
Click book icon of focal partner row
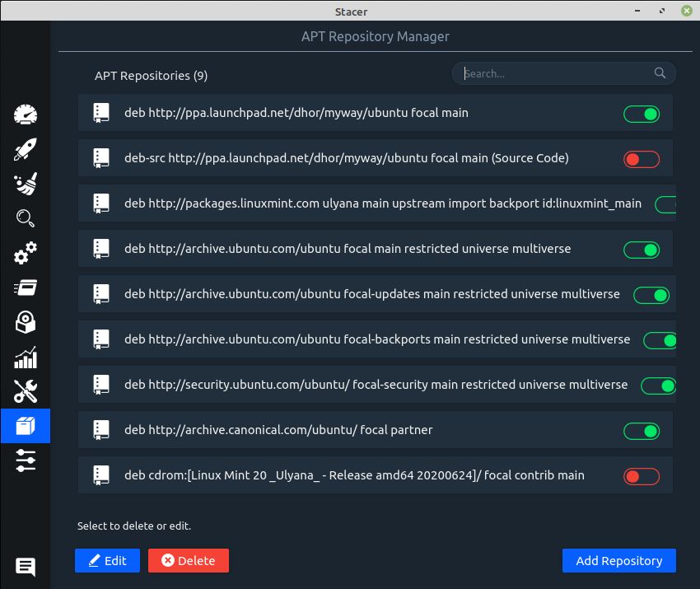point(101,430)
